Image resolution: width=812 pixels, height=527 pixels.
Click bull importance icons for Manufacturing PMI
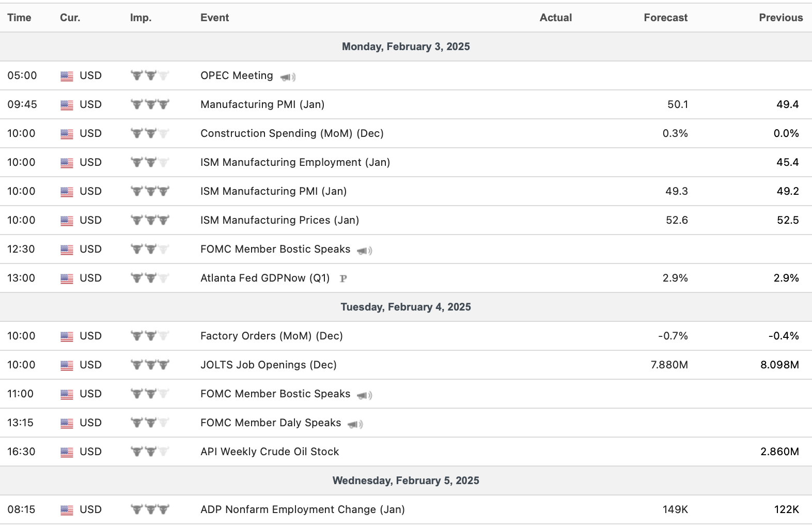[x=150, y=104]
